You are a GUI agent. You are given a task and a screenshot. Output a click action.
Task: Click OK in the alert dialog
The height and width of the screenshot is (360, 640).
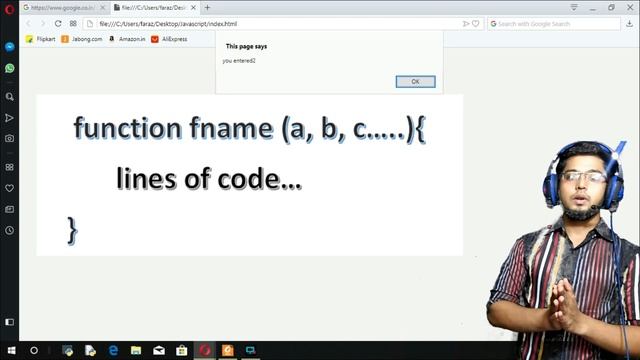[416, 82]
